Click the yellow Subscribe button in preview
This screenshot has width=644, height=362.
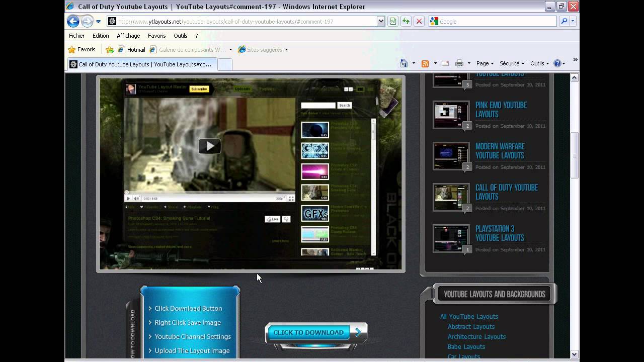(x=199, y=89)
